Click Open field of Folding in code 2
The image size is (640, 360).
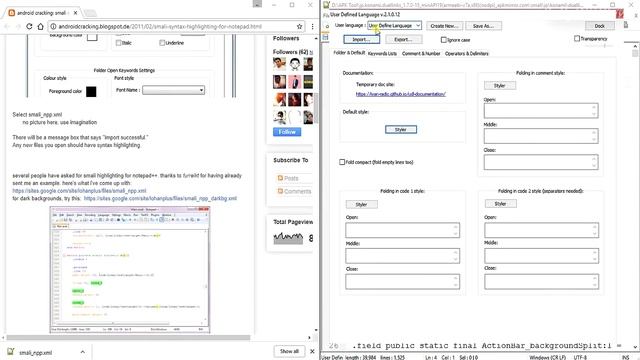click(x=541, y=230)
